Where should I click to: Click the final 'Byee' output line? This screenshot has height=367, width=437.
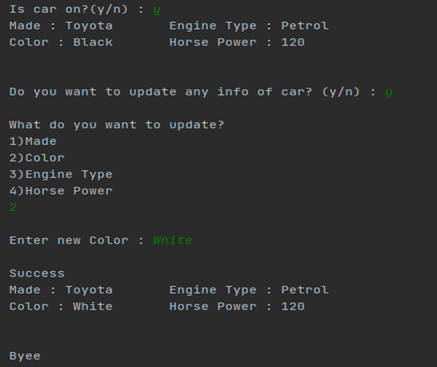point(25,356)
